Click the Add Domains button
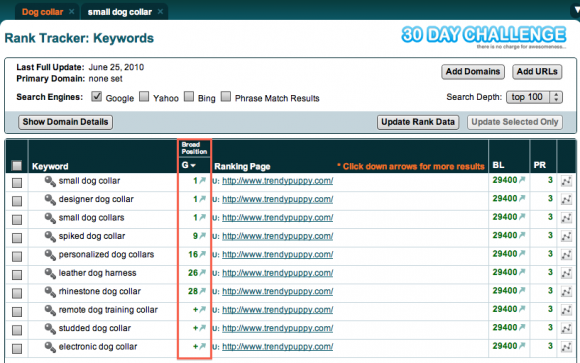The width and height of the screenshot is (580, 363). point(473,72)
